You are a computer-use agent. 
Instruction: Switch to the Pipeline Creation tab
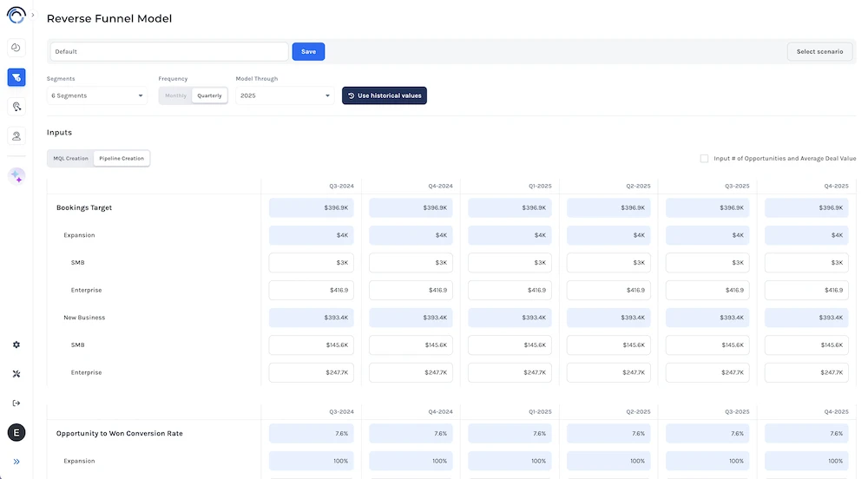[x=122, y=158]
